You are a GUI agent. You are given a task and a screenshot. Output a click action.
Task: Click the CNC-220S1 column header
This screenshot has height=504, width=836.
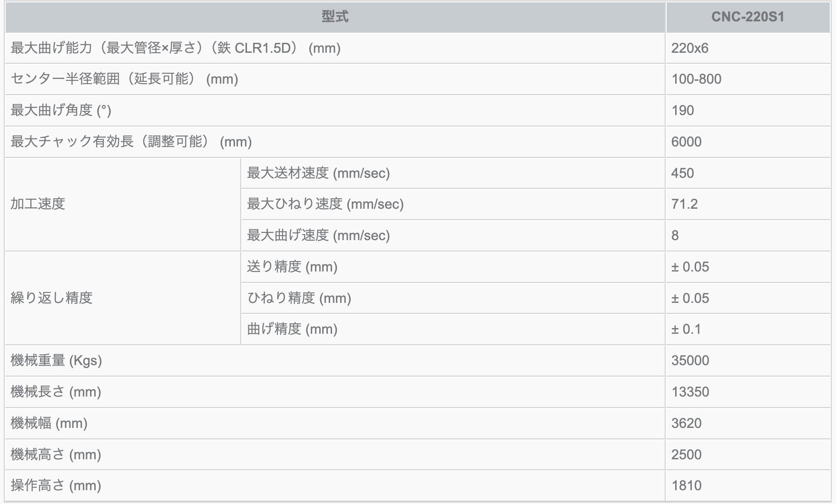(x=747, y=17)
